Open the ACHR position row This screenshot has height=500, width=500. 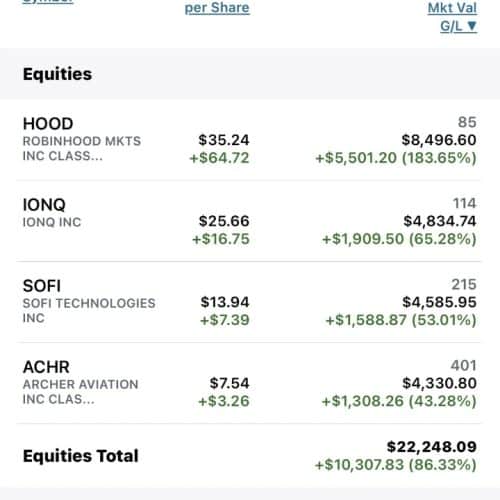(x=250, y=383)
